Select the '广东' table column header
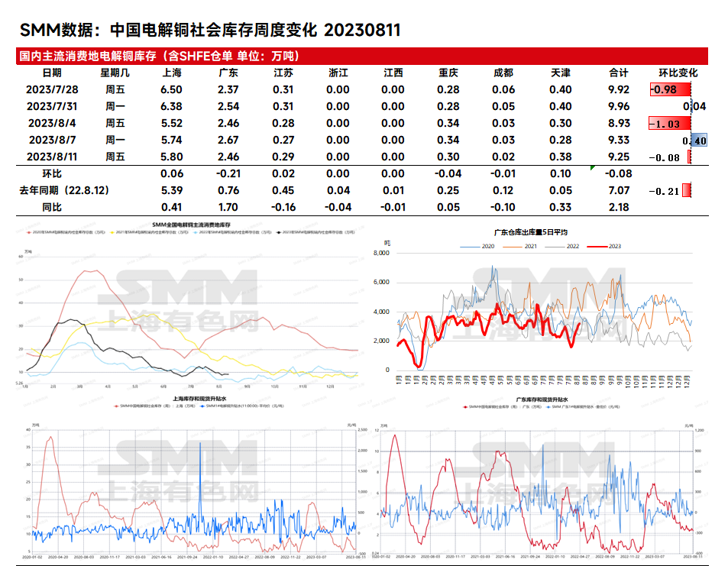 228,73
